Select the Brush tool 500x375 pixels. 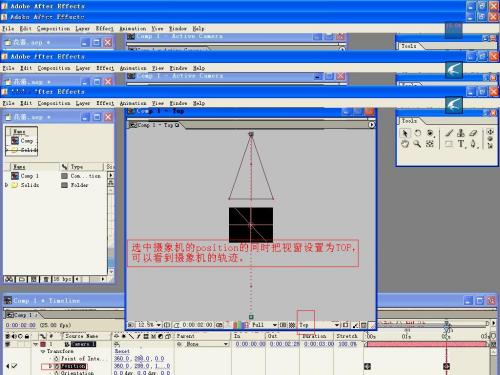pyautogui.click(x=449, y=133)
